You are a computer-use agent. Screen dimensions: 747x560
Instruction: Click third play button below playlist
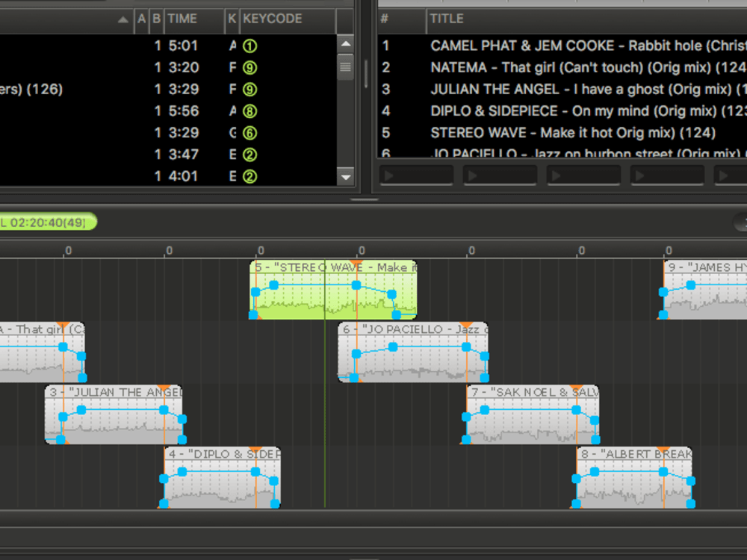coord(583,175)
